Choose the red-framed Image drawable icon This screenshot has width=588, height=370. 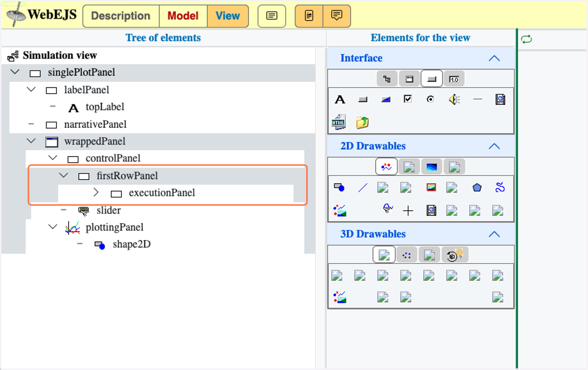coord(431,187)
